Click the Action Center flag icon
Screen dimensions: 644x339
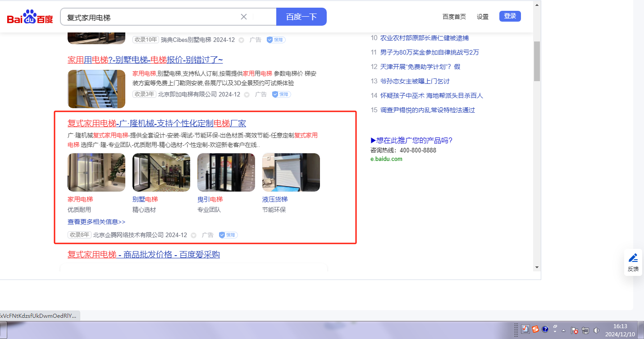(575, 330)
